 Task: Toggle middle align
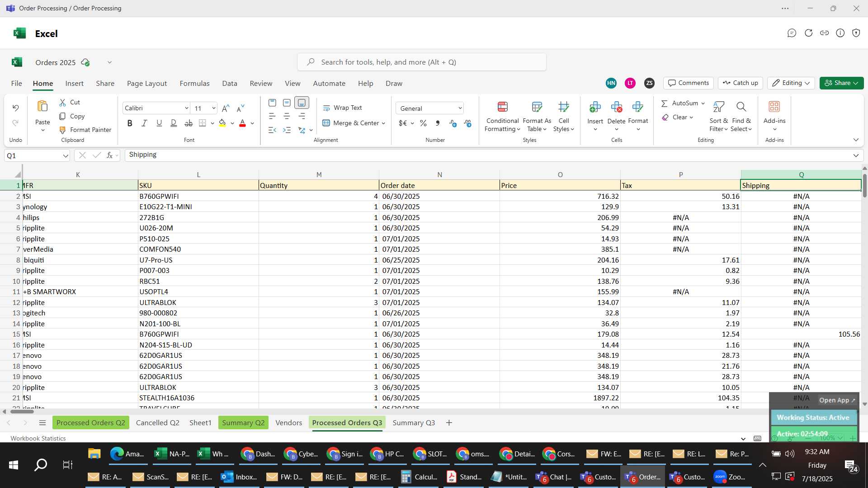(x=287, y=103)
